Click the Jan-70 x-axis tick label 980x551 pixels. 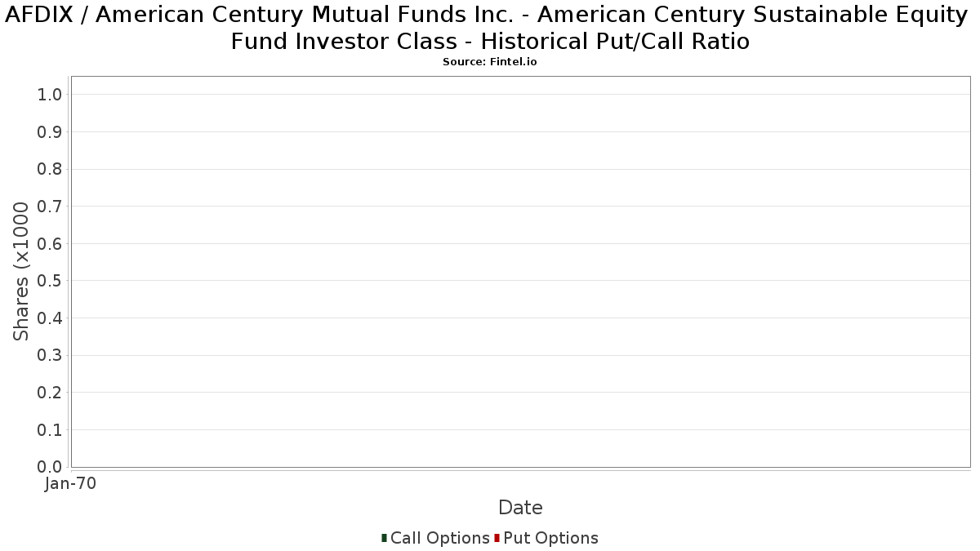pos(71,484)
